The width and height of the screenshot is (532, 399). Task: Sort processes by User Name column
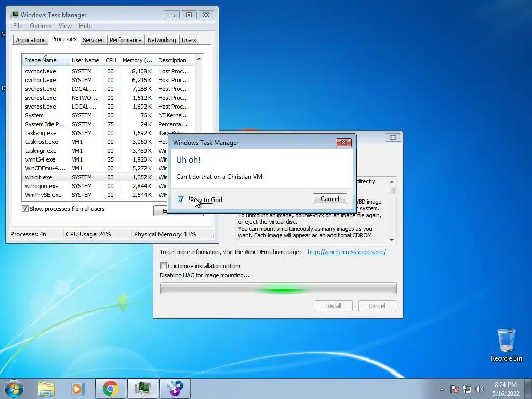coord(85,60)
